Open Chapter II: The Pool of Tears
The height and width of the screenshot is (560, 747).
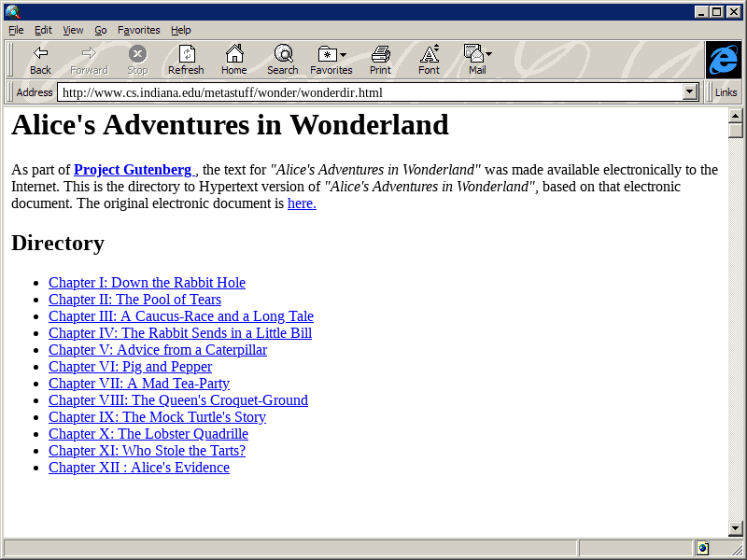pyautogui.click(x=134, y=299)
